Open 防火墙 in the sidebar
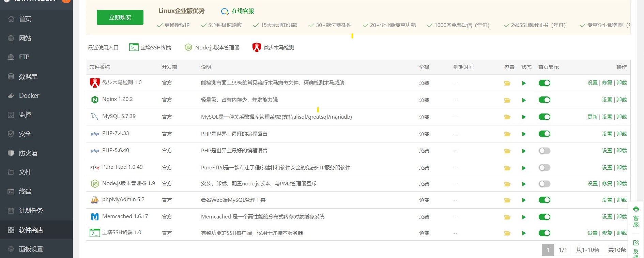644x258 pixels. pyautogui.click(x=36, y=153)
